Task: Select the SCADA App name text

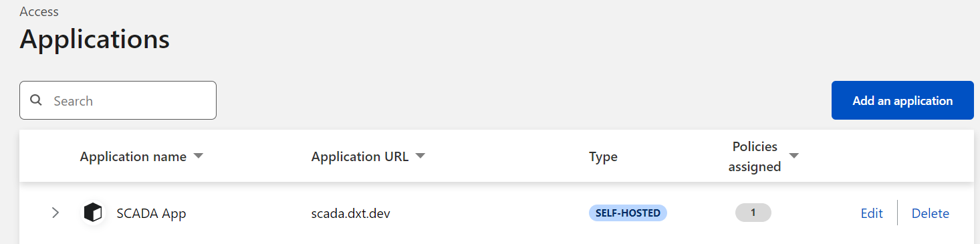Action: click(x=151, y=214)
